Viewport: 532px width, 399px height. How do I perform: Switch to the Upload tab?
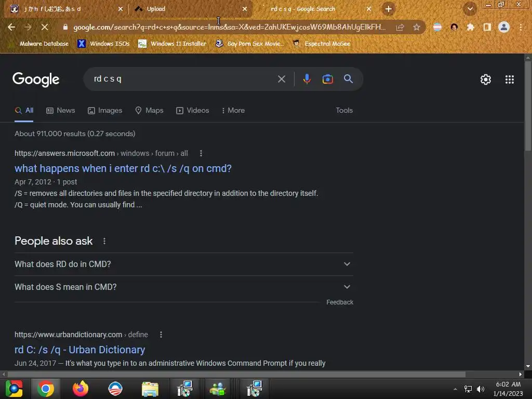[190, 9]
